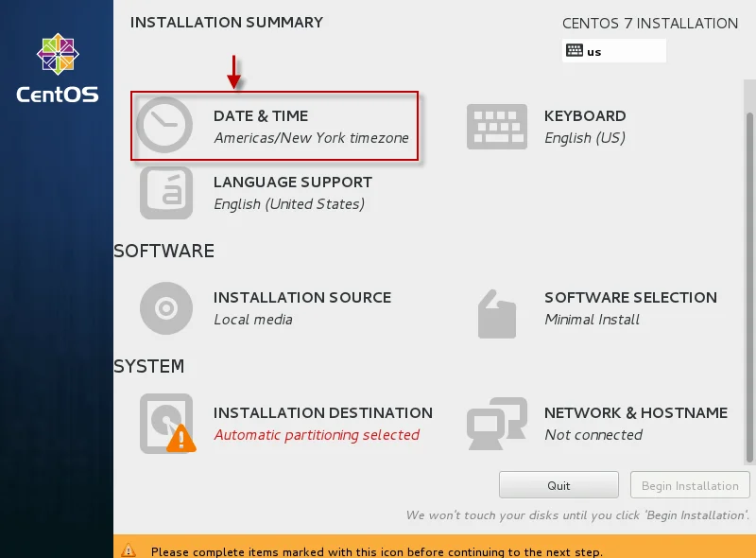Click the CentOS logo in sidebar

58,68
